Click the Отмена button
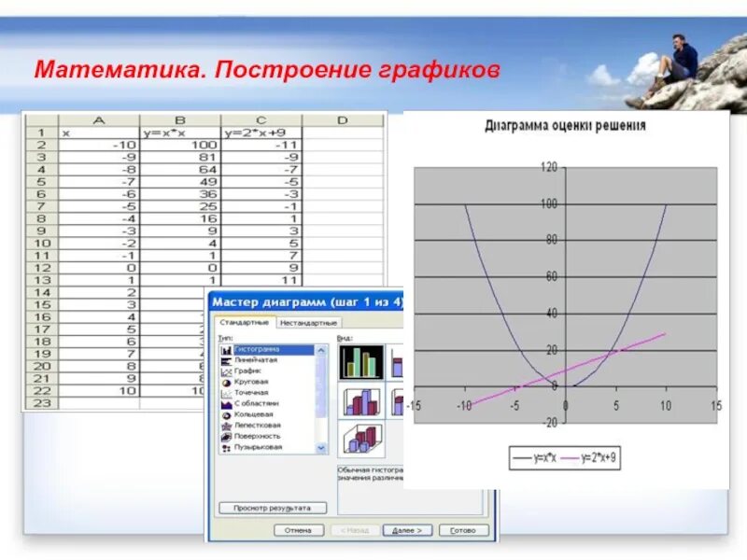747x560 pixels. click(x=299, y=530)
